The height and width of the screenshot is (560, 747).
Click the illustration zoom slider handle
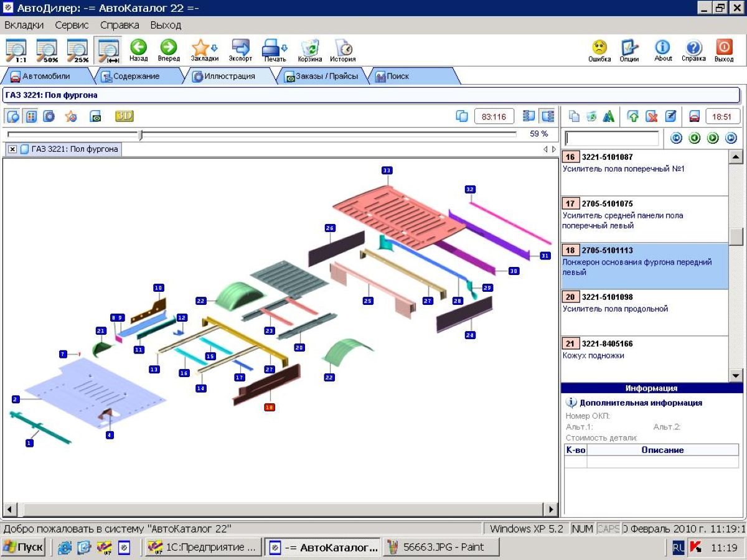tap(141, 134)
